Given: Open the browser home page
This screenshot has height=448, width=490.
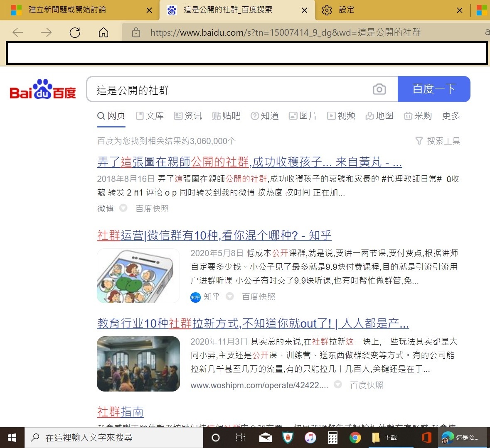Looking at the screenshot, I should pos(103,32).
